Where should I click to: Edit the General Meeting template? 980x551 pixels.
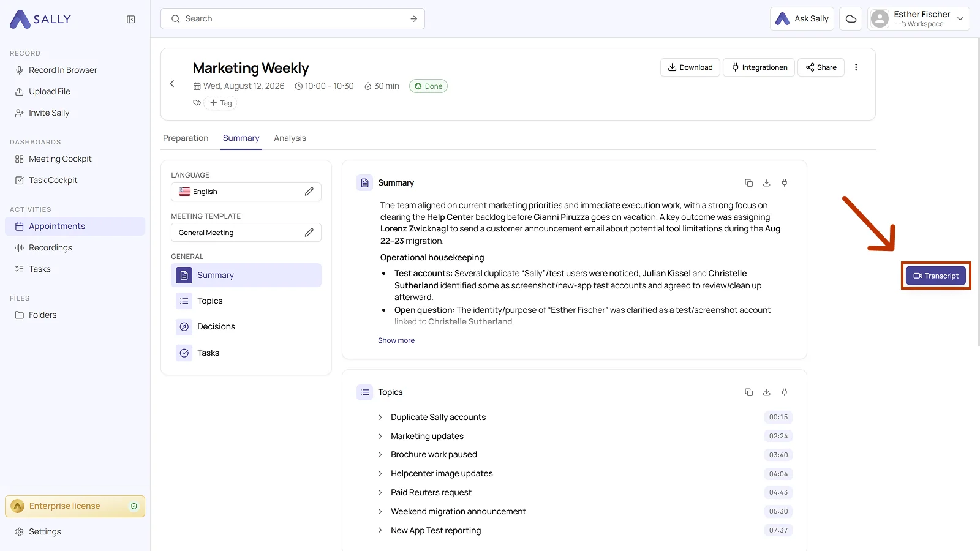(x=309, y=233)
